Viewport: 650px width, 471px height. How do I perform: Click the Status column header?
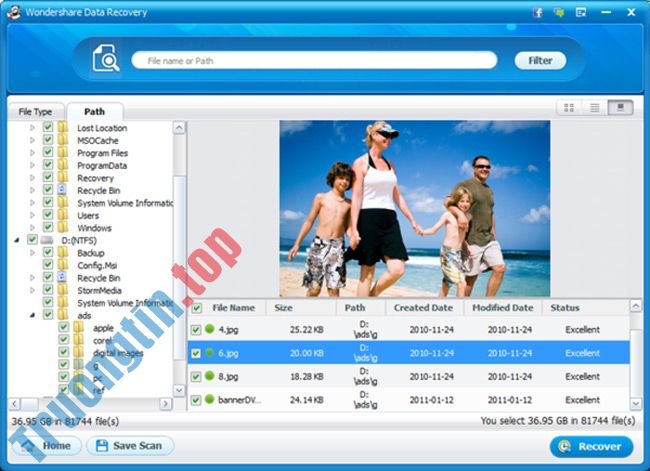565,308
